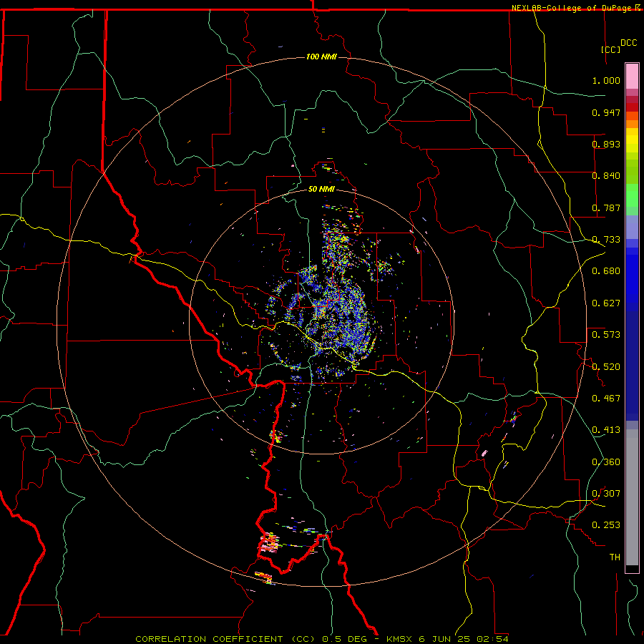Pick the red swatch near 0.947

[632, 107]
